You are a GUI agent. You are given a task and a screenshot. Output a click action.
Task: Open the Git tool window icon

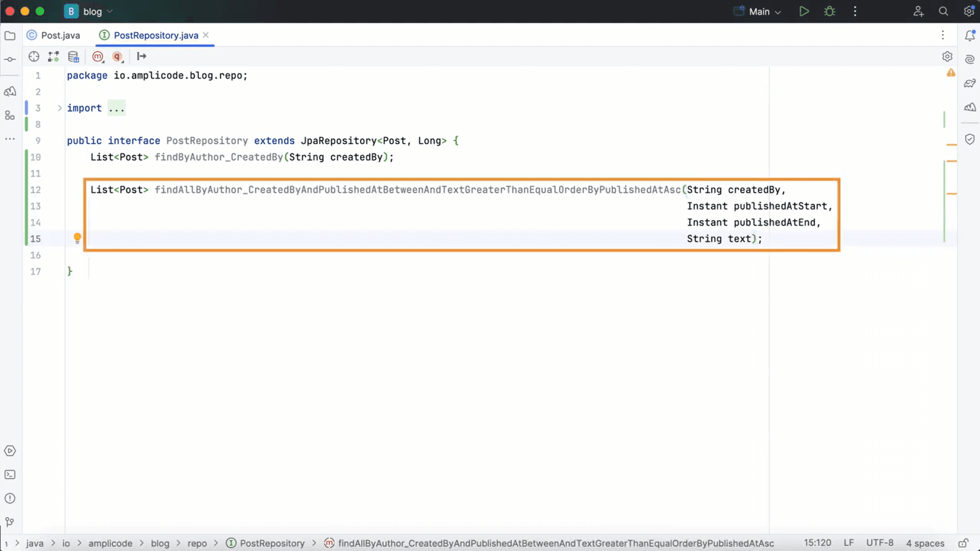[10, 522]
